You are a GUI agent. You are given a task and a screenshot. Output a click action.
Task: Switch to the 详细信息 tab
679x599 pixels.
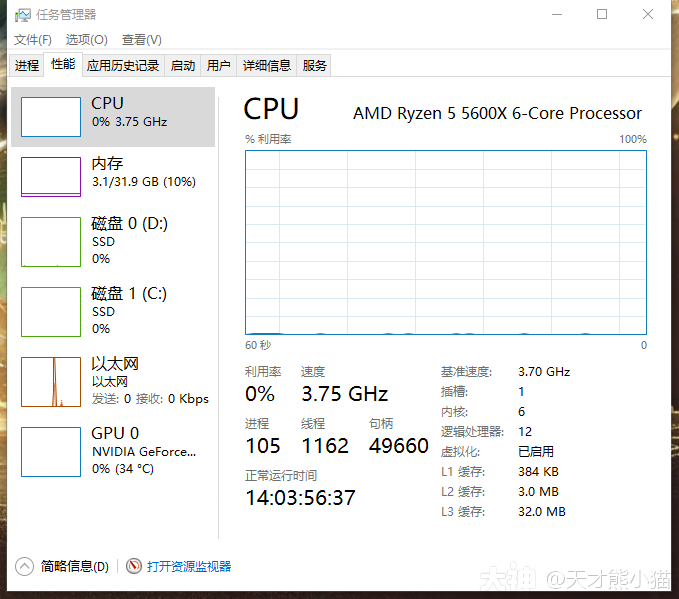[x=267, y=66]
